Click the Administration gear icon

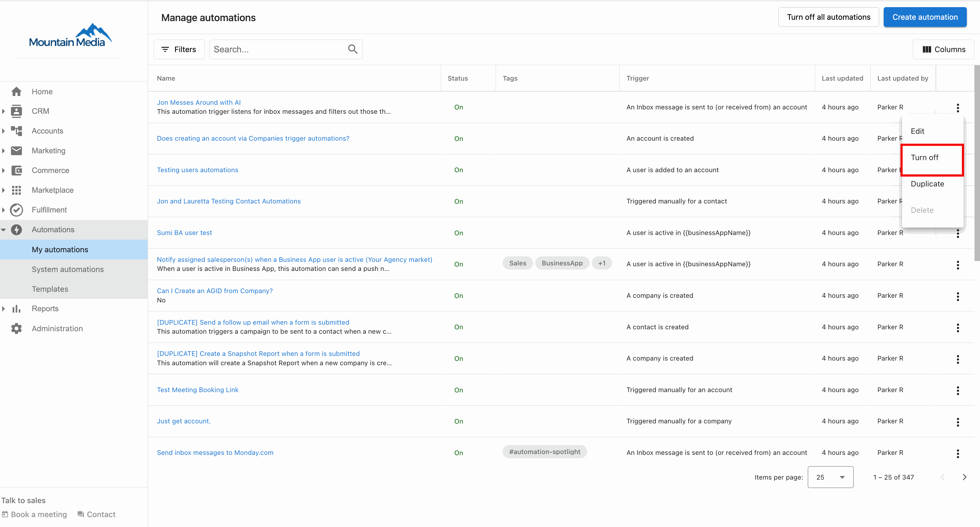(16, 328)
